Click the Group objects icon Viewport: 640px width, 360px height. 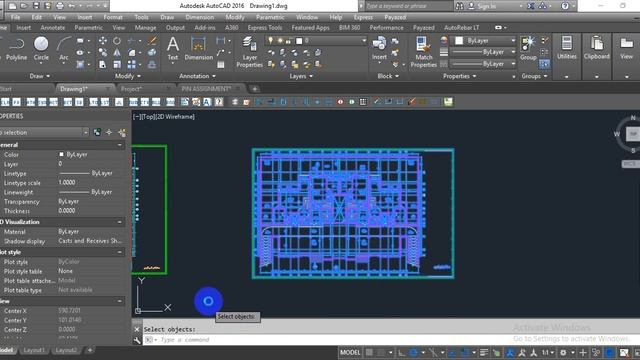tap(528, 49)
